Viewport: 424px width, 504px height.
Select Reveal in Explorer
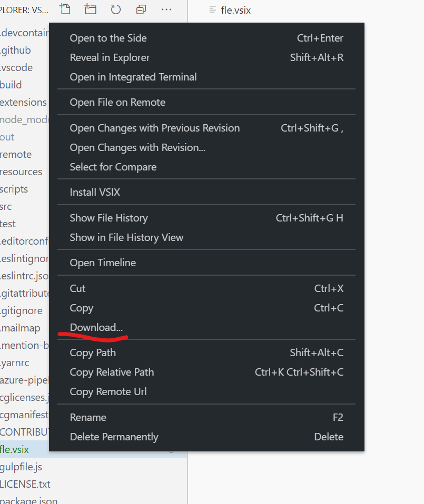(x=110, y=57)
